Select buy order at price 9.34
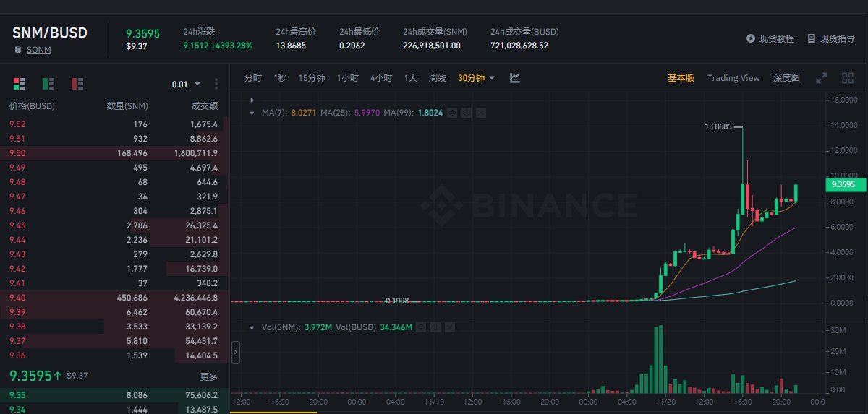This screenshot has height=414, width=868. click(115, 409)
